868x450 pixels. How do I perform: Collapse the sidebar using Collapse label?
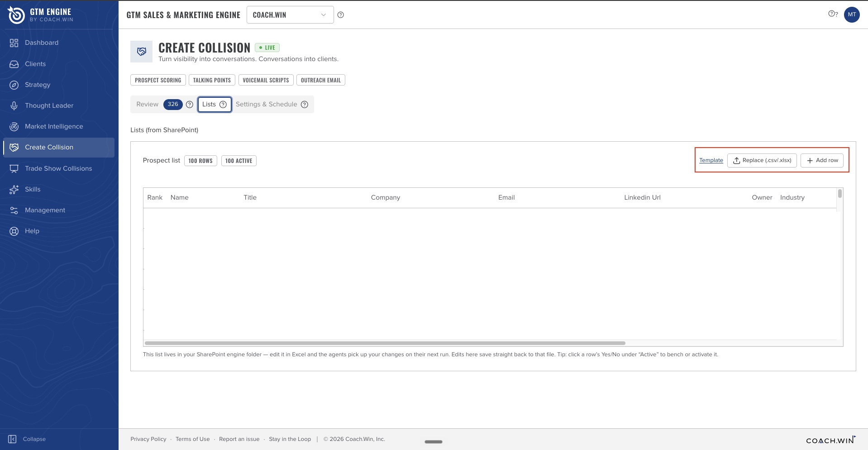coord(34,439)
